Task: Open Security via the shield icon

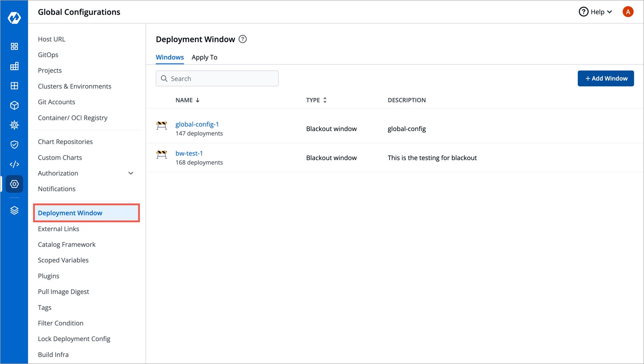Action: pos(14,144)
